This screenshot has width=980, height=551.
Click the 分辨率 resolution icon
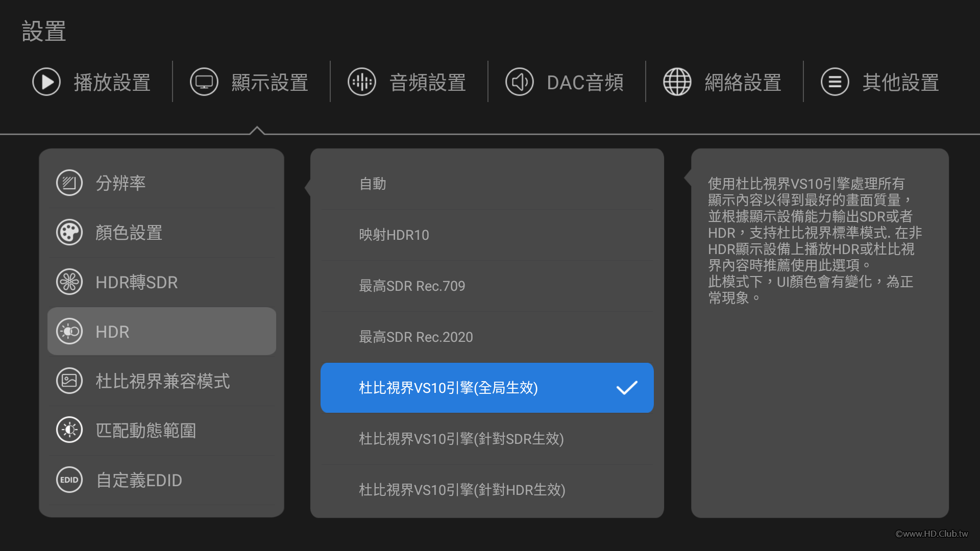[69, 183]
